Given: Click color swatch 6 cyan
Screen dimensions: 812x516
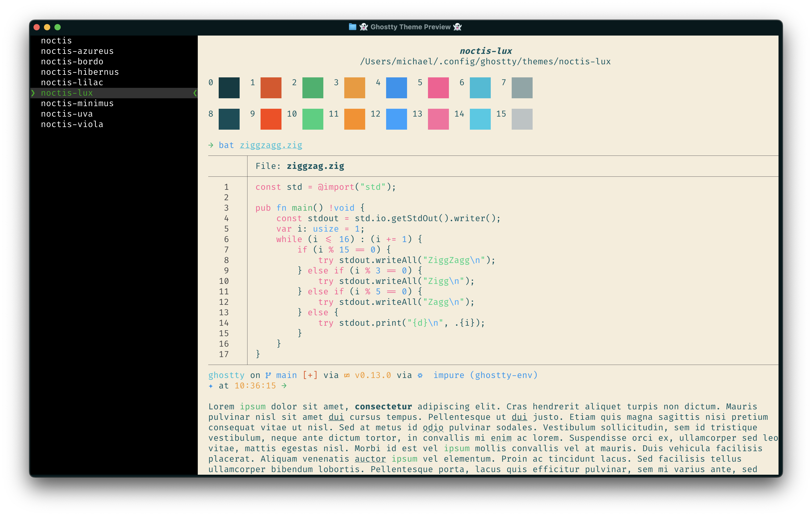Looking at the screenshot, I should click(480, 88).
